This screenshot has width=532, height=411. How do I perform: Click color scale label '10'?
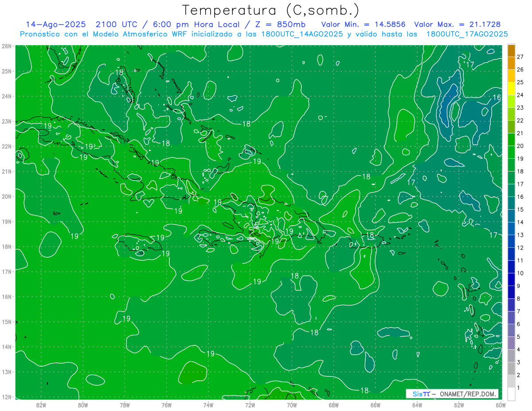point(520,273)
